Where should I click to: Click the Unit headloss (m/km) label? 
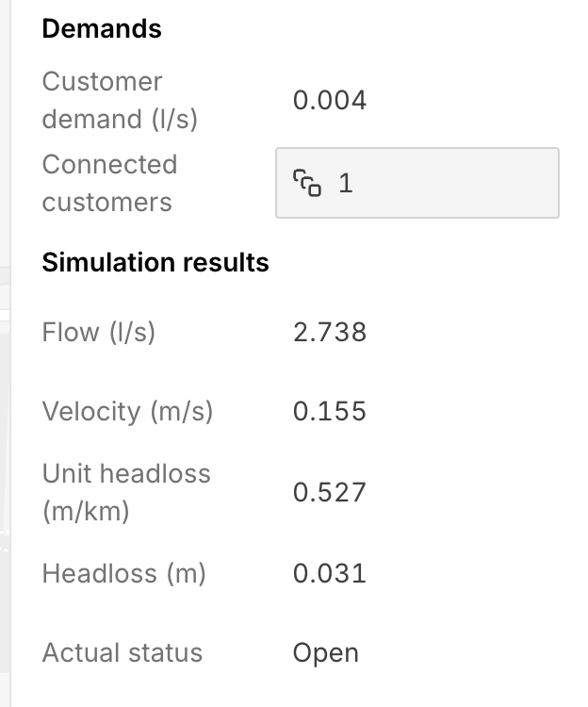[126, 492]
